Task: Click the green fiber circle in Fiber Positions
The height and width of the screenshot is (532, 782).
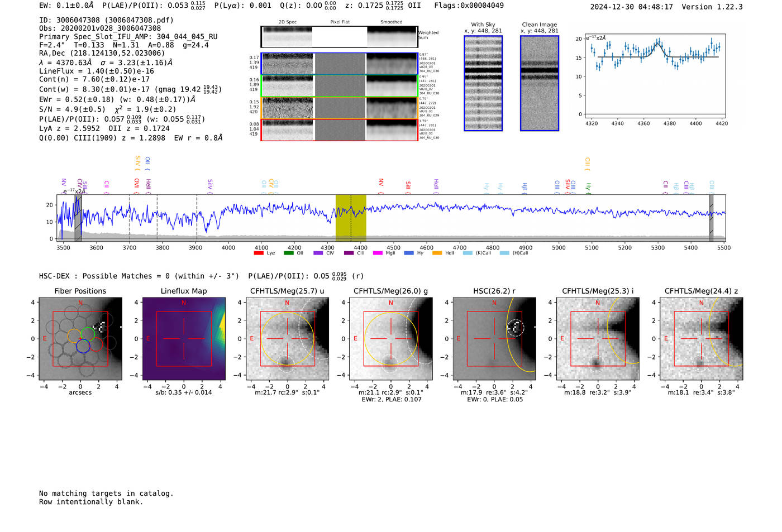Action: point(88,334)
